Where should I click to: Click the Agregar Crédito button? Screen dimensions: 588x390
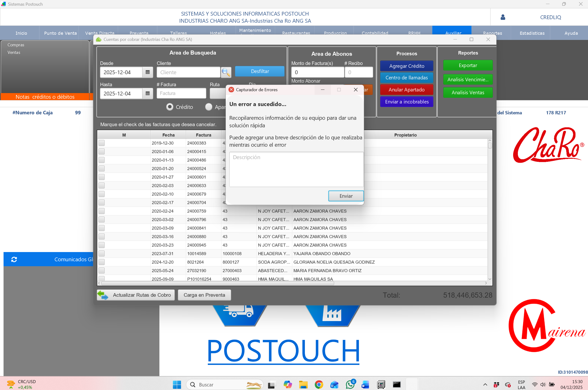click(x=406, y=66)
